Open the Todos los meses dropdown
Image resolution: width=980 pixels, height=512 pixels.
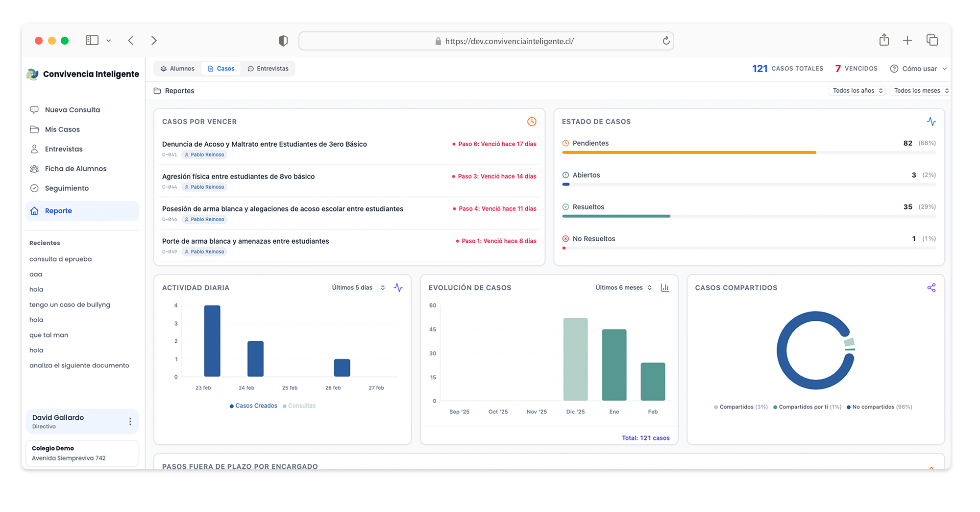pyautogui.click(x=920, y=91)
